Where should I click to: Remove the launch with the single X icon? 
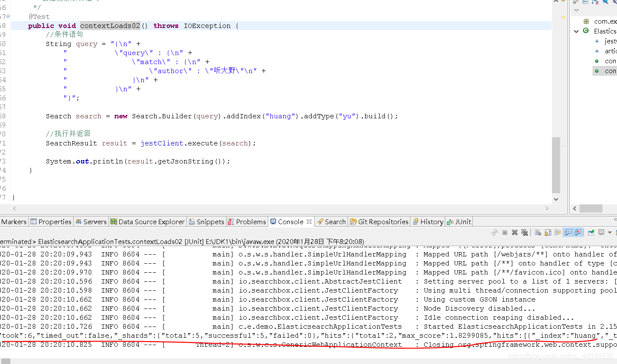[x=515, y=232]
